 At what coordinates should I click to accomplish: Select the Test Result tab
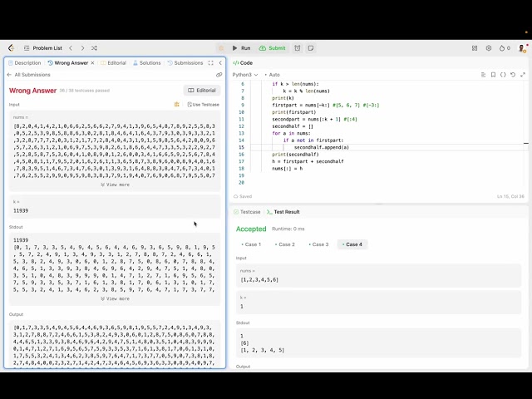click(283, 212)
